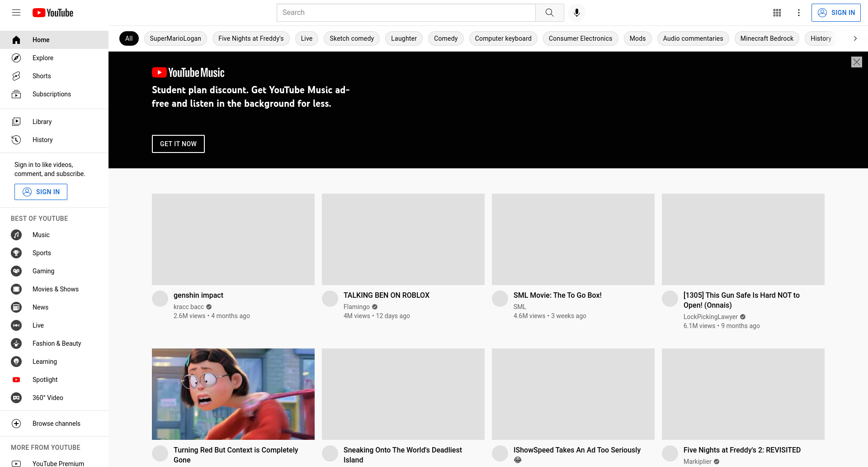
Task: Click the Gaming icon
Action: [x=16, y=271]
